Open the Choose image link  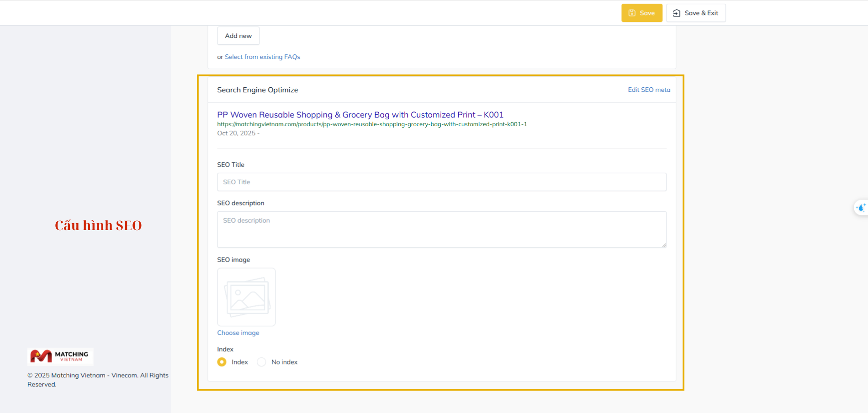point(238,333)
